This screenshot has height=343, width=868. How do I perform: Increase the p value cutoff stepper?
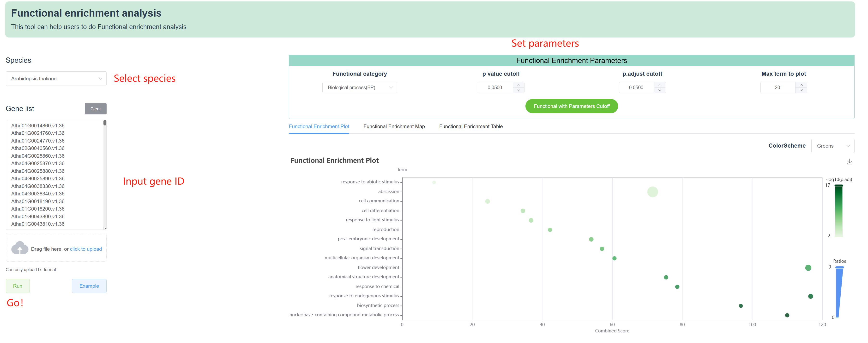(x=518, y=85)
